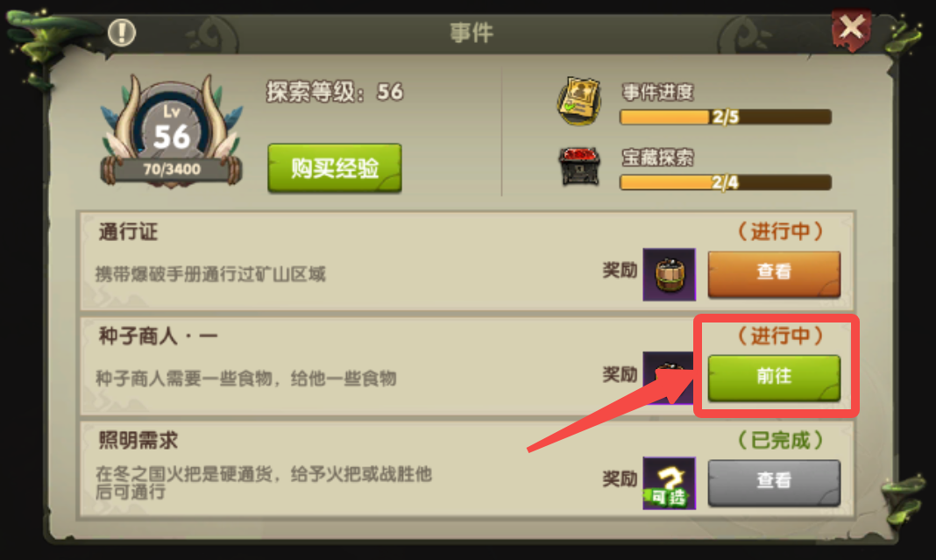936x560 pixels.
Task: Select the 照明需求 event title
Action: point(138,441)
